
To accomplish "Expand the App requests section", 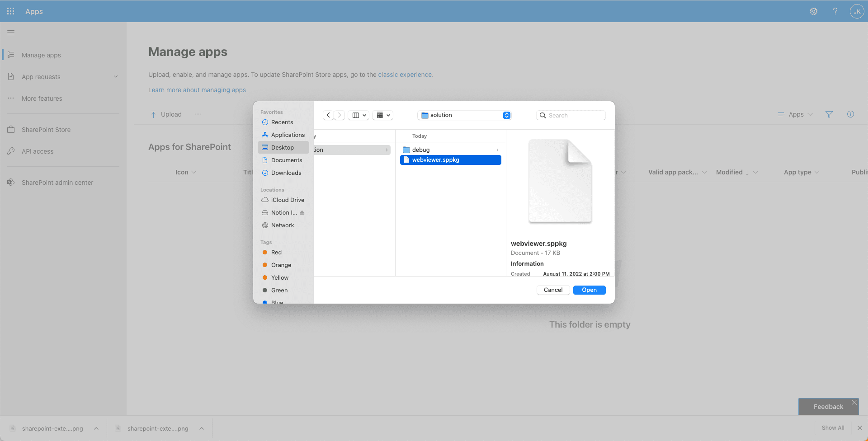I will pos(116,77).
